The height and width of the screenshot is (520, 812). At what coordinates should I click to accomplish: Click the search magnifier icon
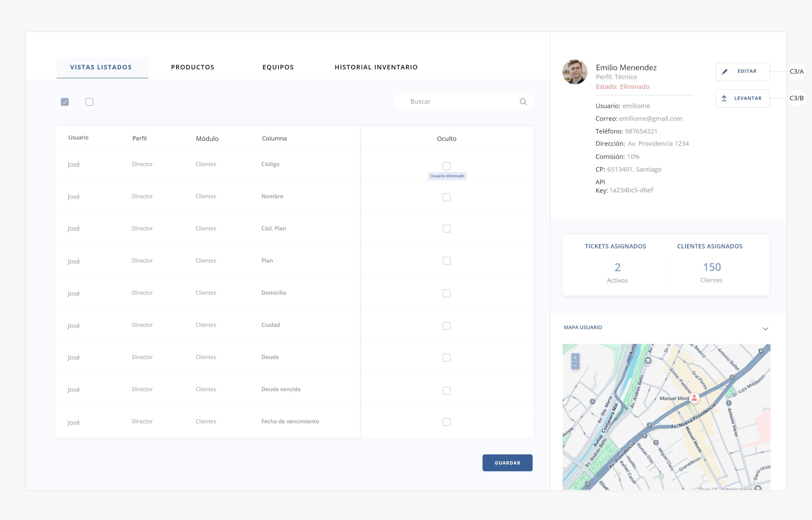click(x=523, y=102)
